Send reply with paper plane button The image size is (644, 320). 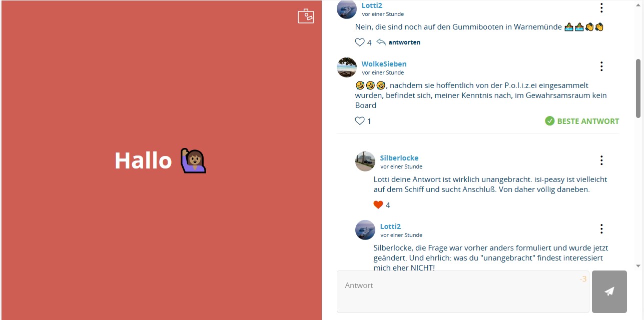(609, 291)
